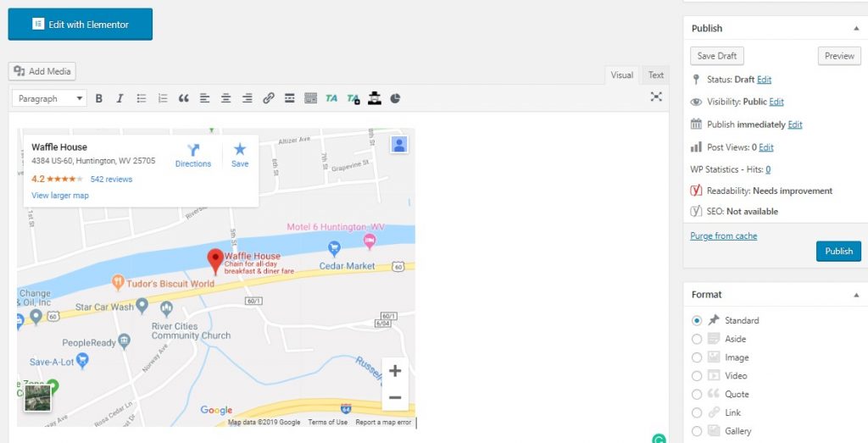
Task: Open the Paragraph format dropdown
Action: (x=50, y=98)
